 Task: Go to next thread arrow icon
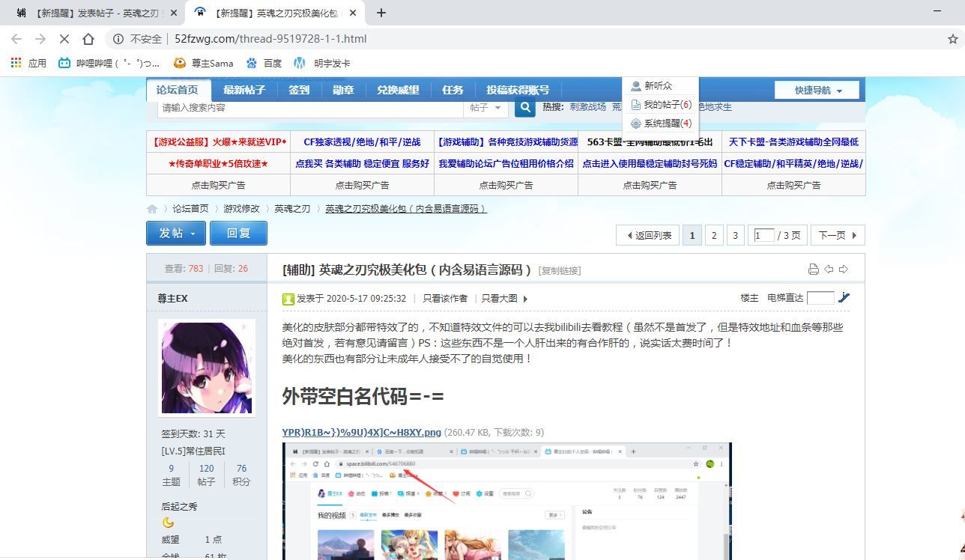pyautogui.click(x=844, y=270)
